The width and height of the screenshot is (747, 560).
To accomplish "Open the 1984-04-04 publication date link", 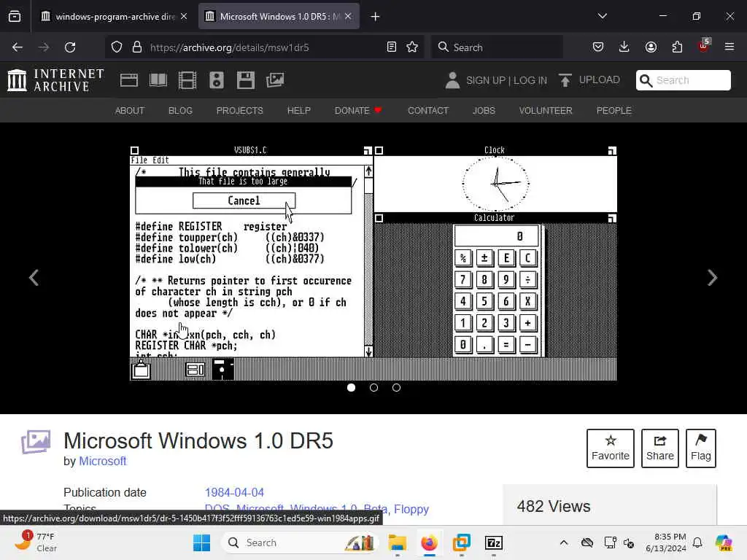I will [234, 492].
